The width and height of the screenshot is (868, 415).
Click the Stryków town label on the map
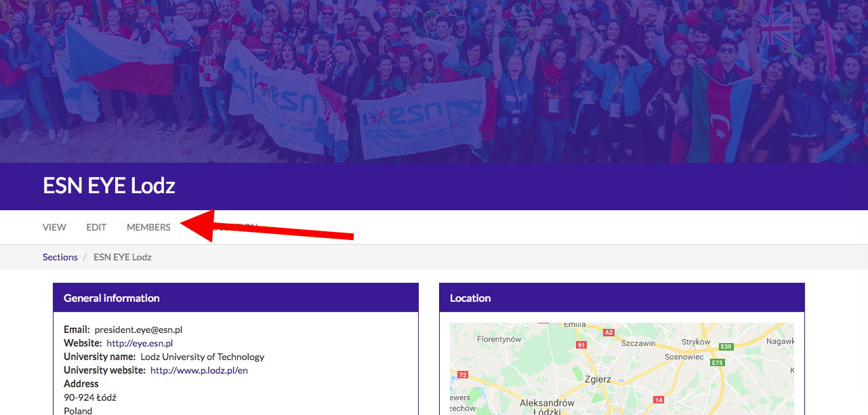(696, 342)
